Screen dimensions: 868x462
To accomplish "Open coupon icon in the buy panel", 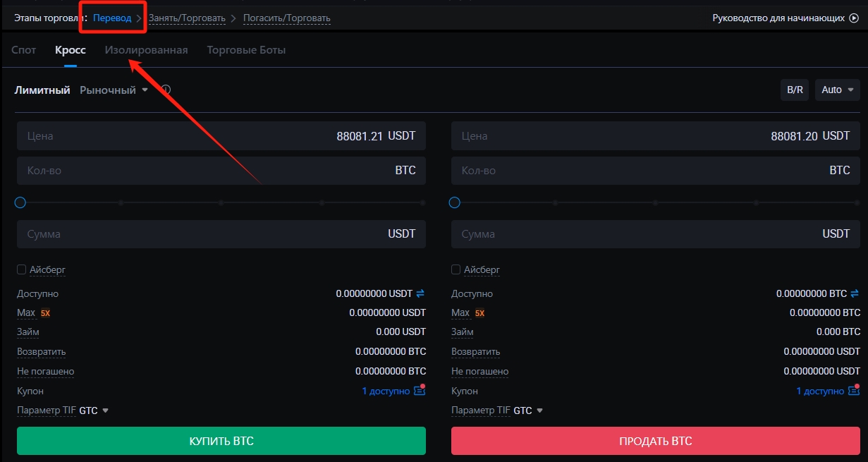I will (420, 390).
